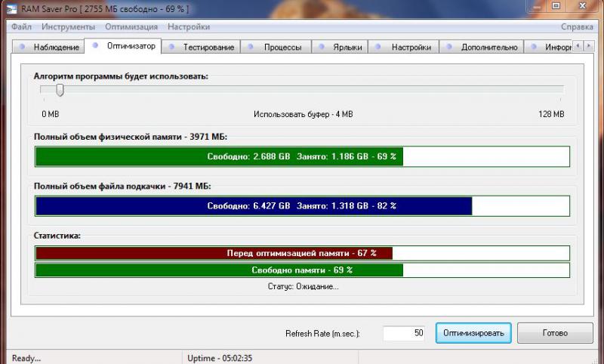Switch to the Дополнительно tab
The height and width of the screenshot is (364, 604).
(x=482, y=47)
